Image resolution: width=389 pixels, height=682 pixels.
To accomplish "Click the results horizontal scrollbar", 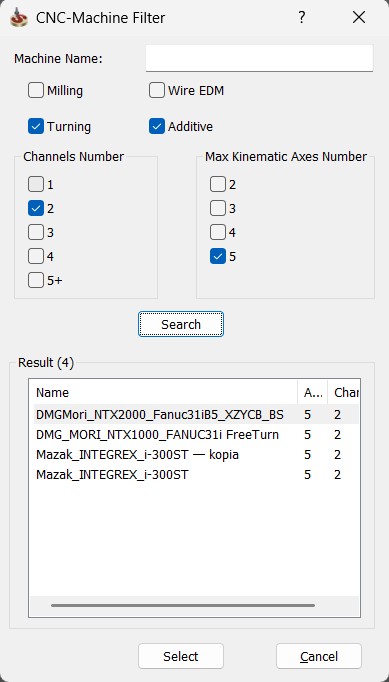I will coord(183,605).
